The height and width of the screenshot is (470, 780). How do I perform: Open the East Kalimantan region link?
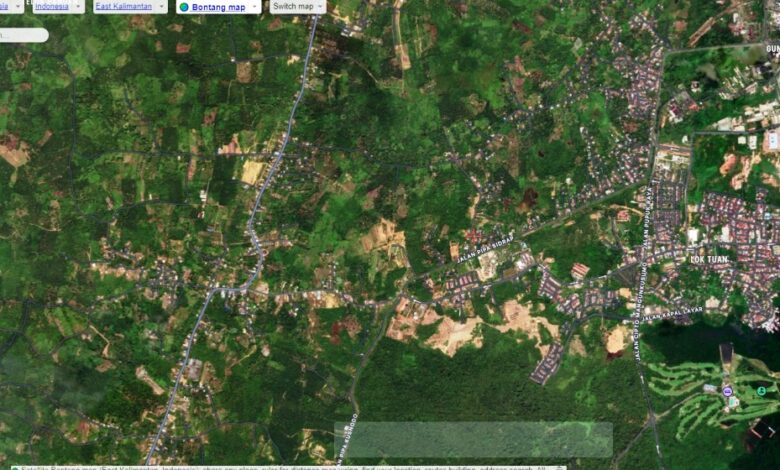click(x=123, y=6)
